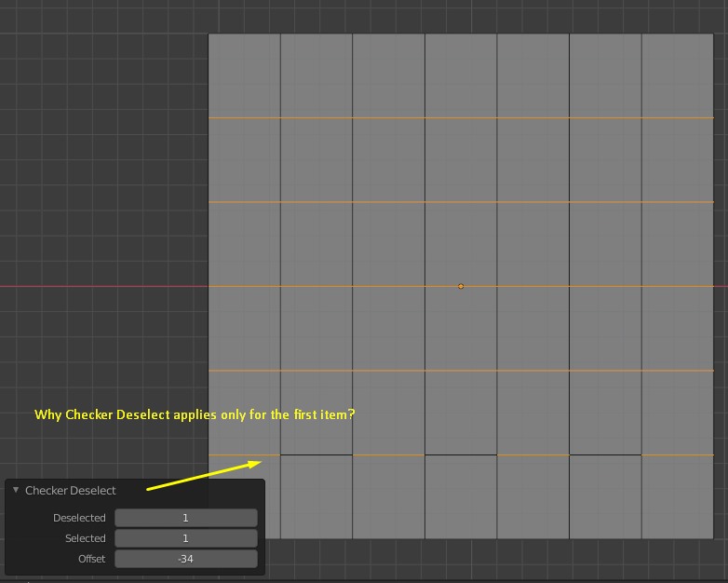Click the Offset value field

pyautogui.click(x=185, y=559)
